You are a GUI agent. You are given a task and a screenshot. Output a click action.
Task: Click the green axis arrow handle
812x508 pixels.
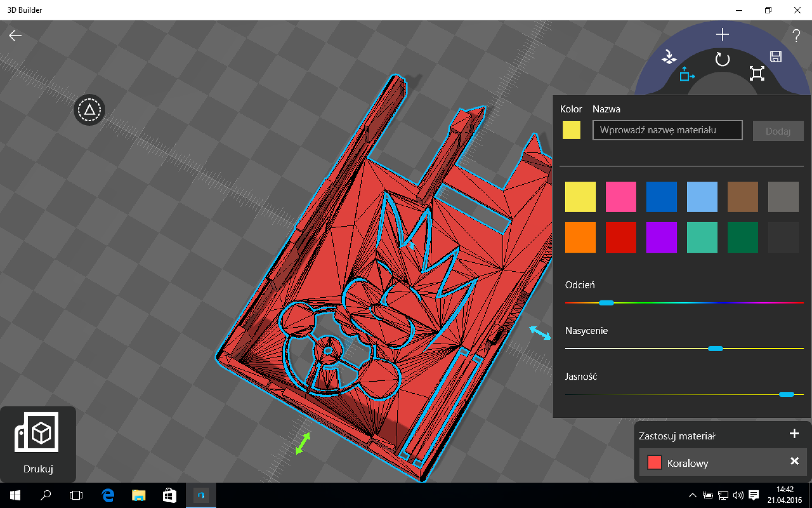pos(303,443)
